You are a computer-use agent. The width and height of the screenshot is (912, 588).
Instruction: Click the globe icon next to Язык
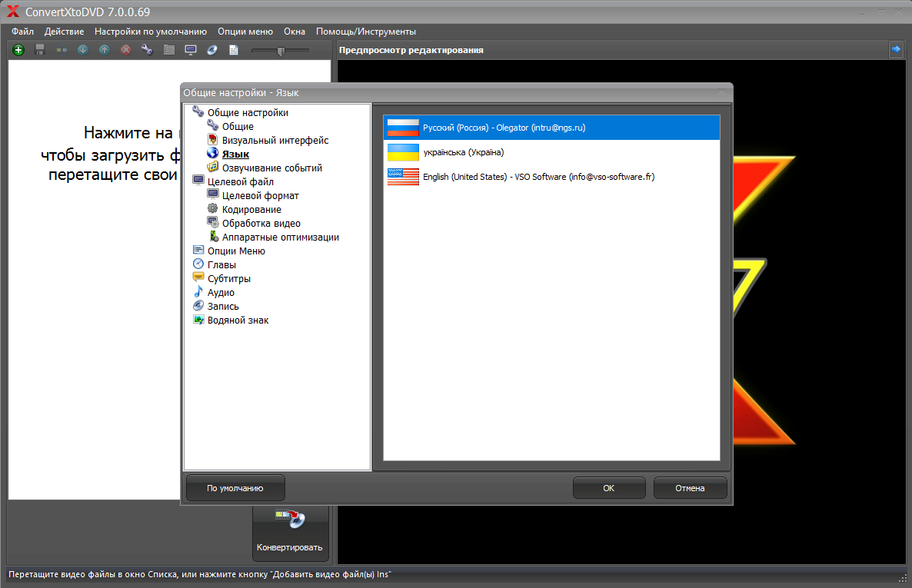pos(213,153)
